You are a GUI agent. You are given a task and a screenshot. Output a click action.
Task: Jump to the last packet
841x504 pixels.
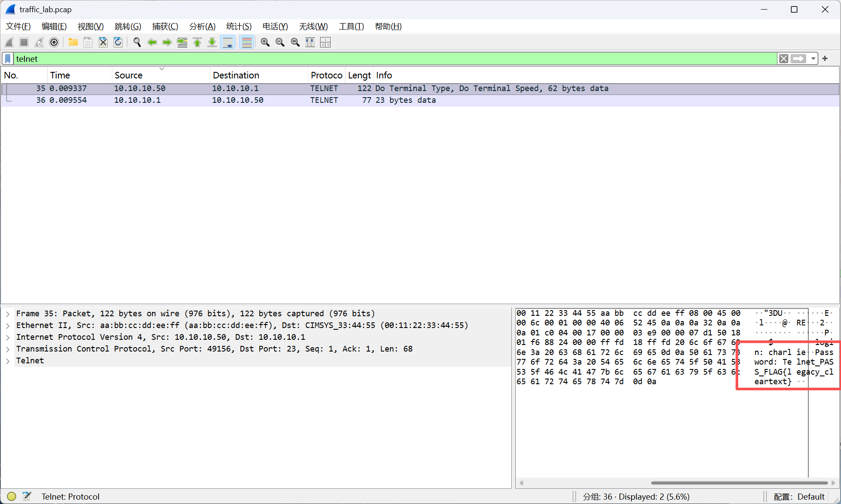click(x=212, y=42)
